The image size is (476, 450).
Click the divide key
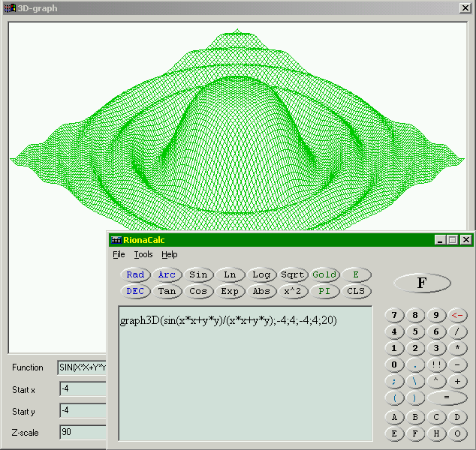click(457, 331)
